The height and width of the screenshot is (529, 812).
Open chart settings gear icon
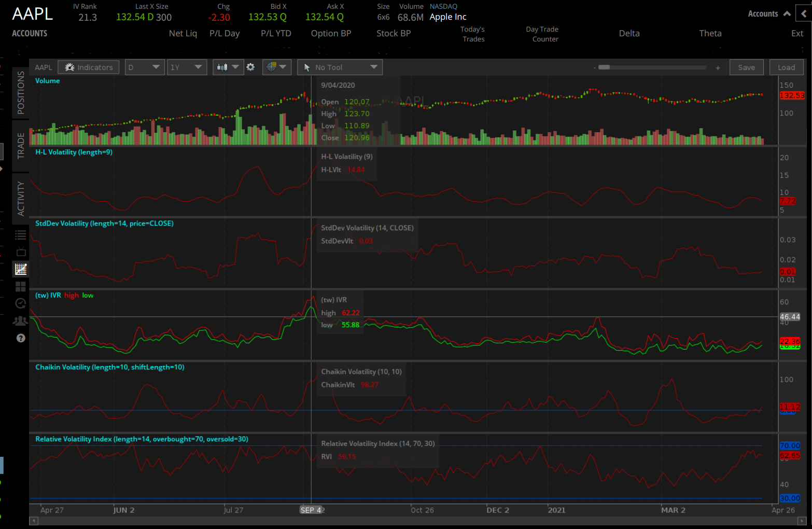point(250,67)
